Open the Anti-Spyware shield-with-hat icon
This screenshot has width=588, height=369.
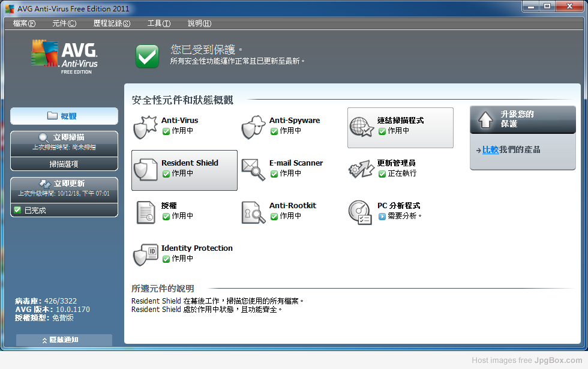pyautogui.click(x=253, y=127)
